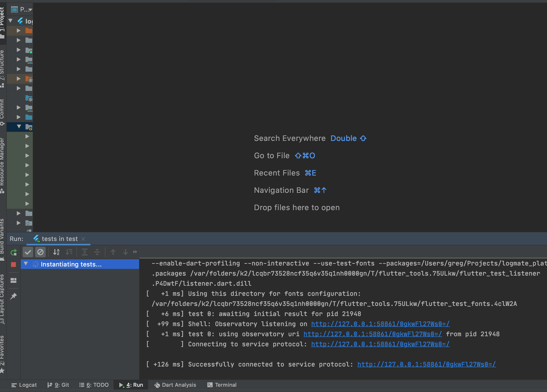Click the Rerun tests green arrow icon
The height and width of the screenshot is (392, 547).
coord(14,252)
